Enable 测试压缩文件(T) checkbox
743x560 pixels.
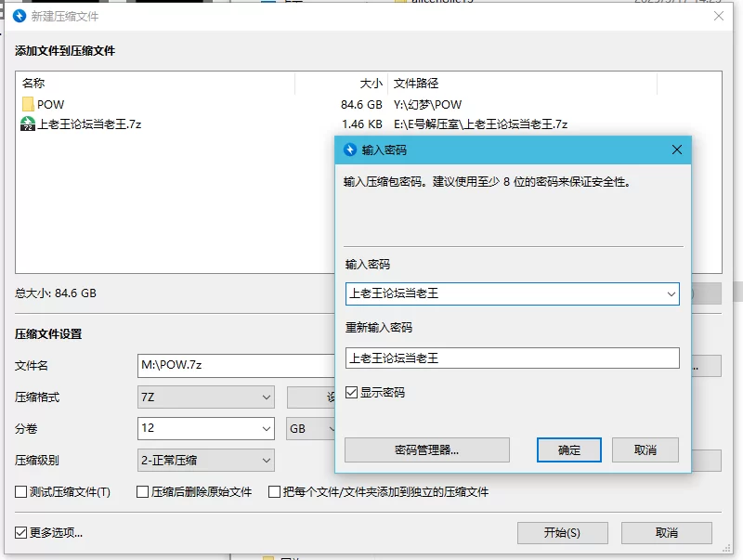20,492
